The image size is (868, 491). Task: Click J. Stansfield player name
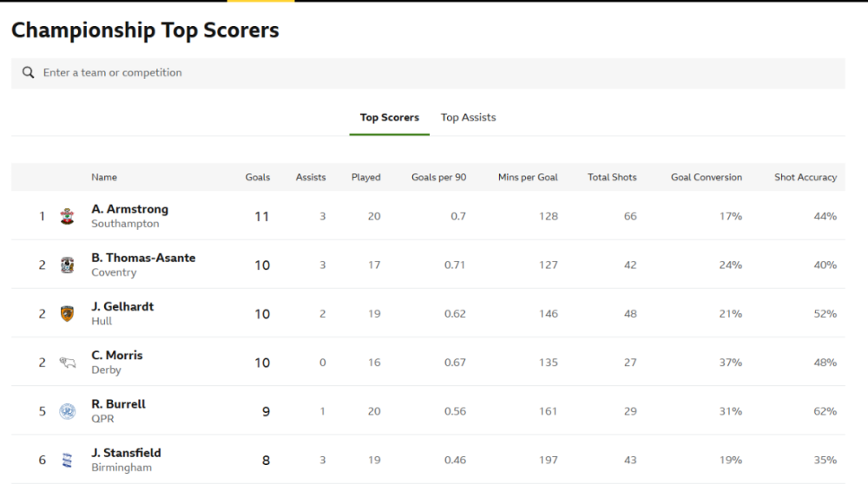pyautogui.click(x=126, y=453)
